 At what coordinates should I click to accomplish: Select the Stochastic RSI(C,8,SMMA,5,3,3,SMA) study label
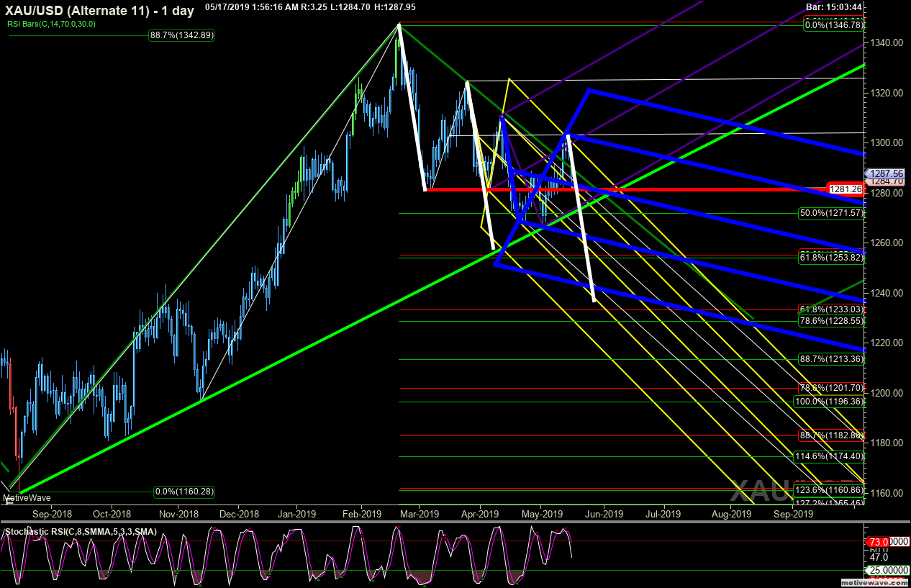tap(81, 532)
